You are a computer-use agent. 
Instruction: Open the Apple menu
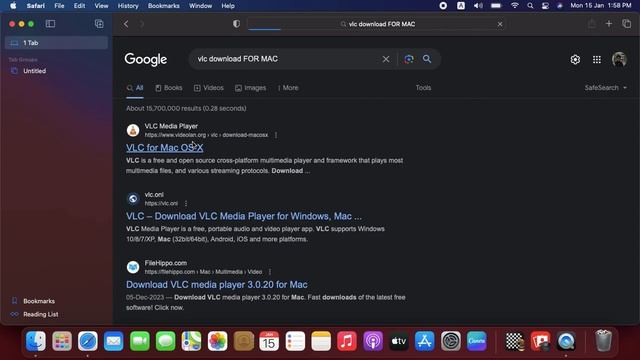pos(13,6)
